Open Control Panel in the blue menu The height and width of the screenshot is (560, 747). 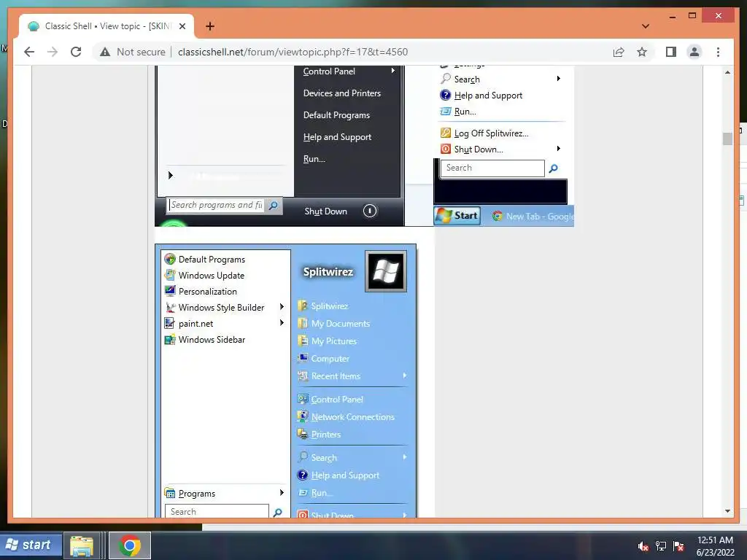tap(337, 399)
